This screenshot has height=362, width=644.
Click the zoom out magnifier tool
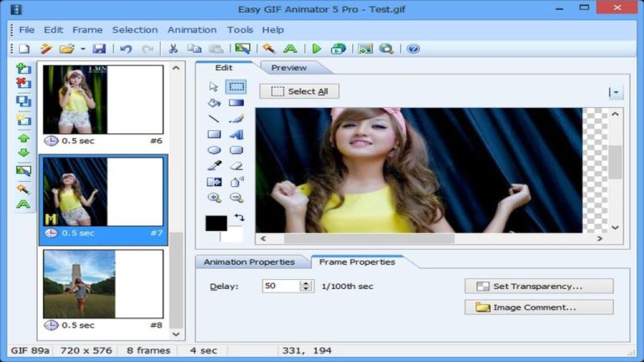point(236,198)
